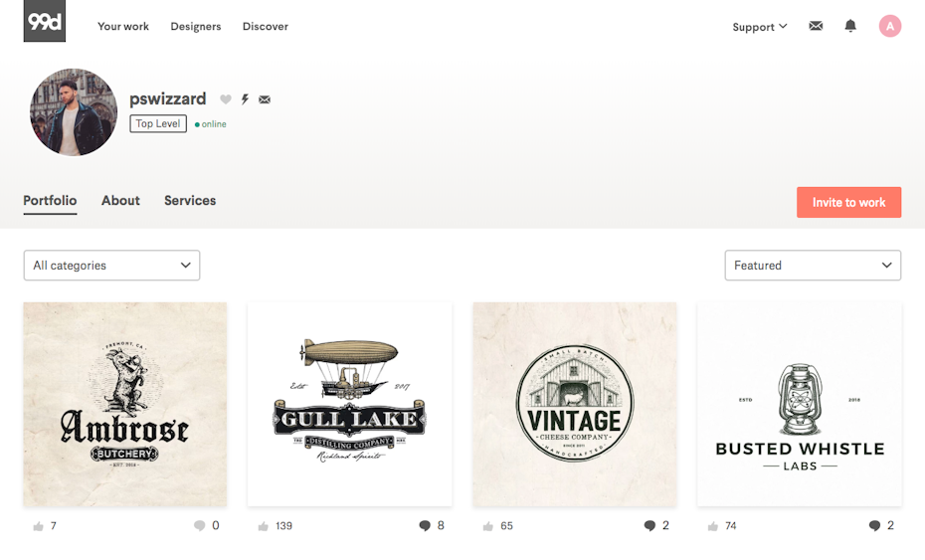Open the Ambrose Butchery logo thumbnail
The height and width of the screenshot is (560, 925).
point(125,404)
